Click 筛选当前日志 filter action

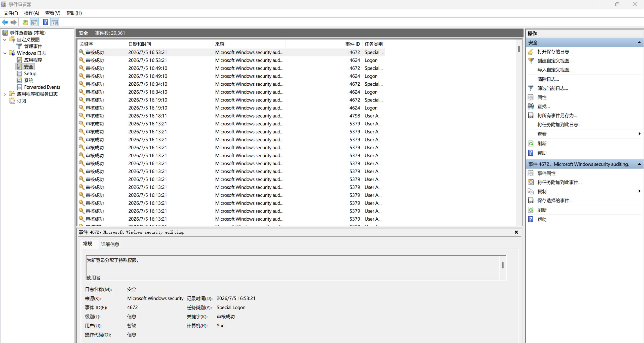pyautogui.click(x=552, y=88)
